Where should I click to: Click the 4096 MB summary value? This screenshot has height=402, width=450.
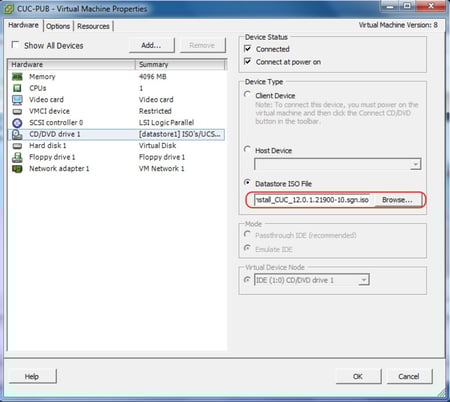pyautogui.click(x=153, y=77)
